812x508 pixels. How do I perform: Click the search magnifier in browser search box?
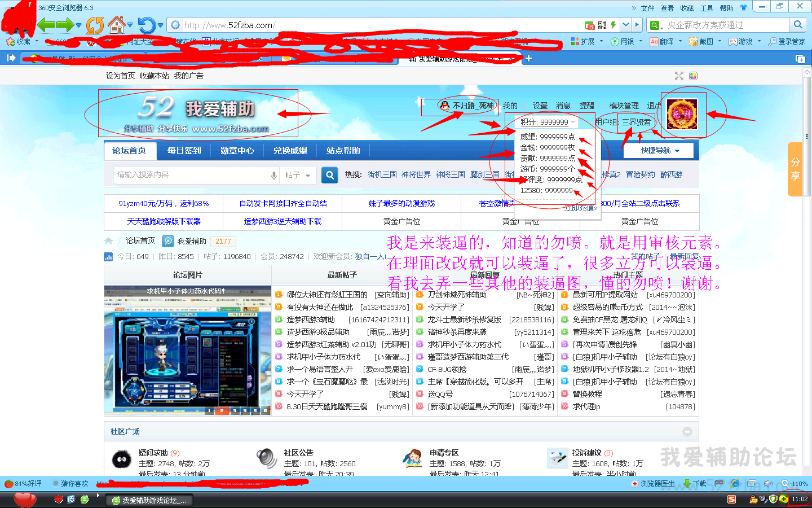[x=797, y=25]
